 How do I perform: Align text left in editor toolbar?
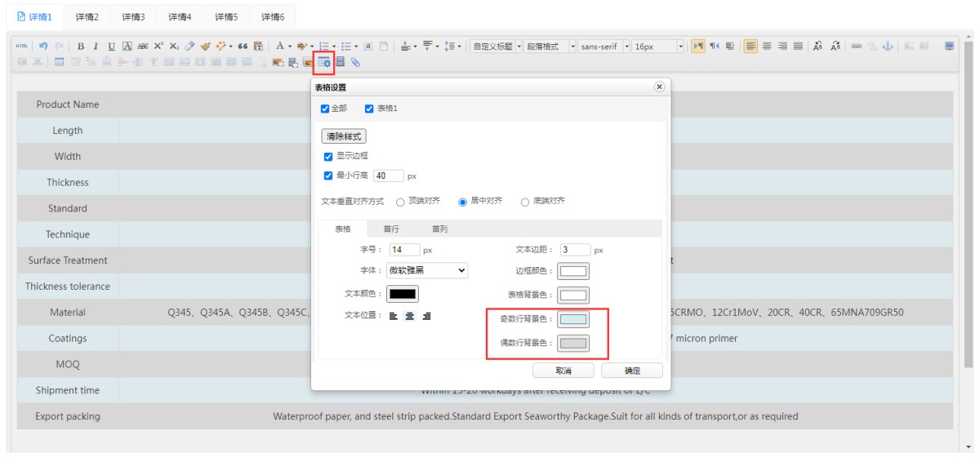point(751,47)
